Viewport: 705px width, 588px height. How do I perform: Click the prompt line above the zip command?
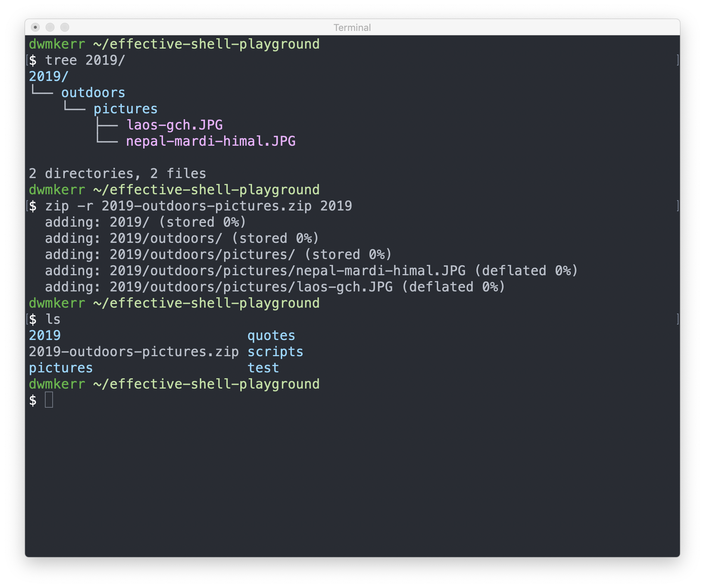point(174,189)
